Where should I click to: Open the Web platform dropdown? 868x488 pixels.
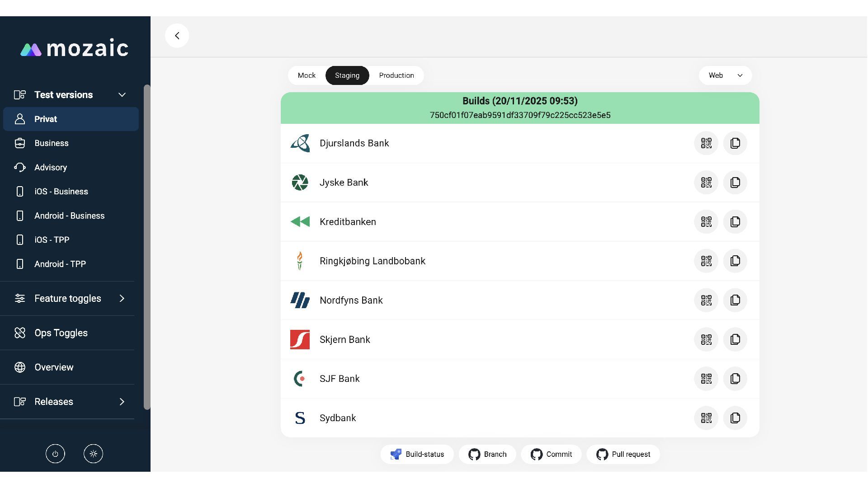[x=725, y=75]
